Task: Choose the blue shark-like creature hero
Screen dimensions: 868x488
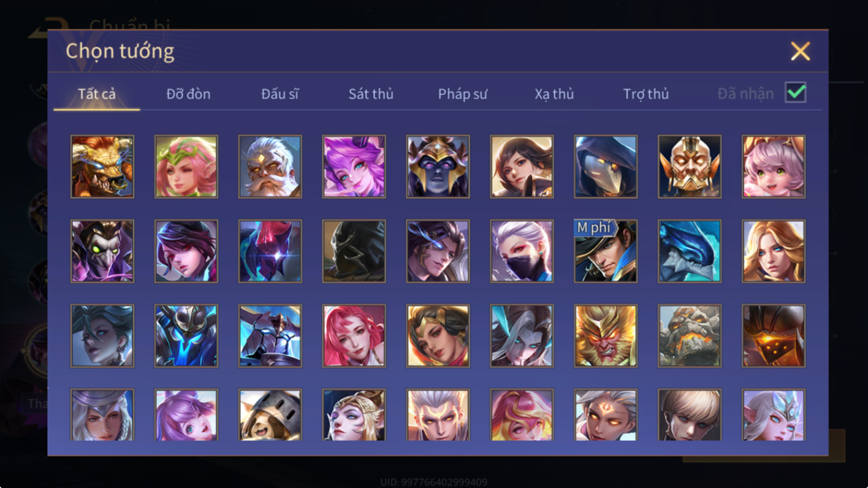Action: [x=689, y=251]
